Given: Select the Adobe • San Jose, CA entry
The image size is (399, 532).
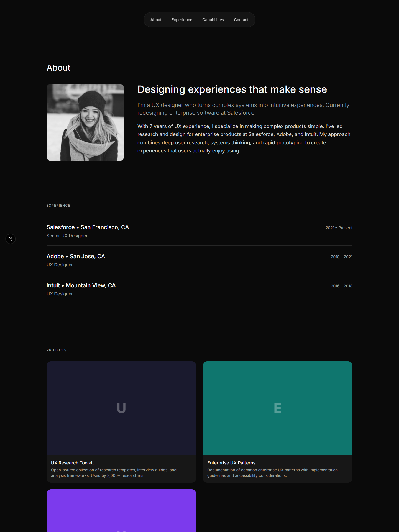Looking at the screenshot, I should [199, 260].
